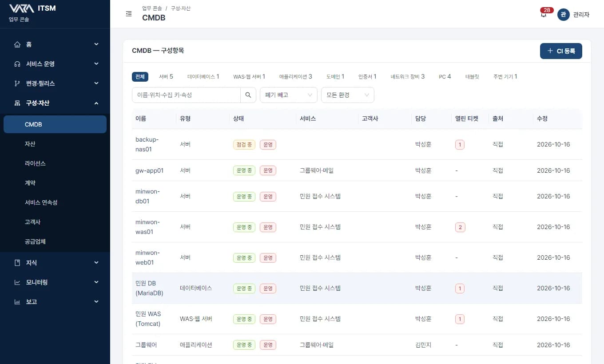Focus the 이름·위치·수집 키·속성 search field

186,95
